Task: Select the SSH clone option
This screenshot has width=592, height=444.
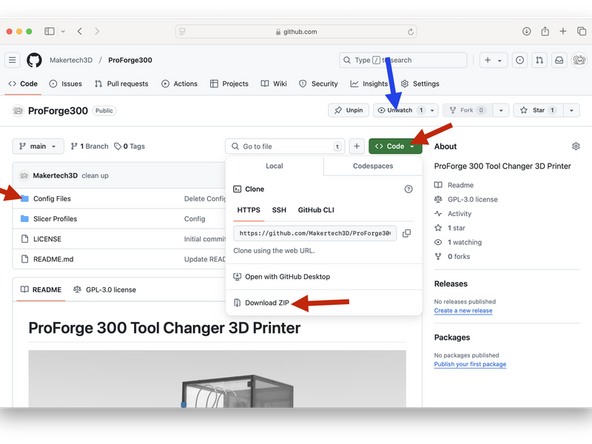Action: point(279,210)
